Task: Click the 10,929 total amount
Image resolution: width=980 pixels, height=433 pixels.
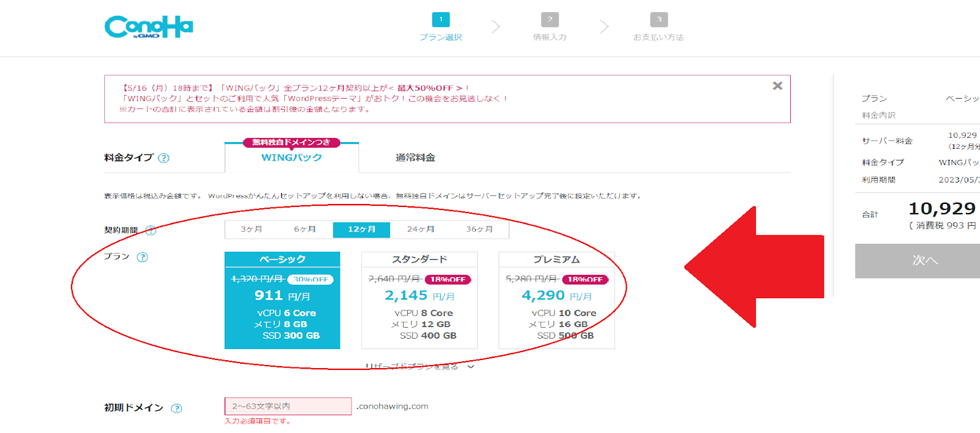Action: click(942, 208)
